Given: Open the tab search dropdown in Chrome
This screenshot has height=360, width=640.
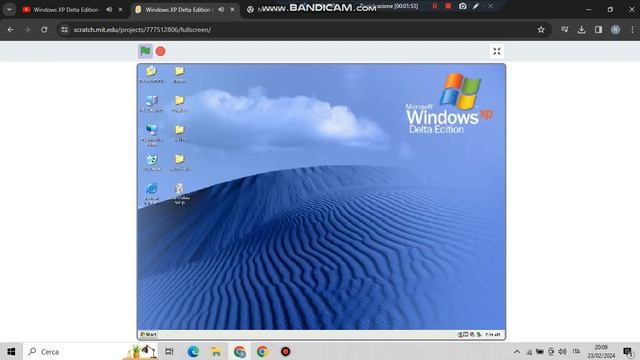Looking at the screenshot, I should tap(9, 9).
